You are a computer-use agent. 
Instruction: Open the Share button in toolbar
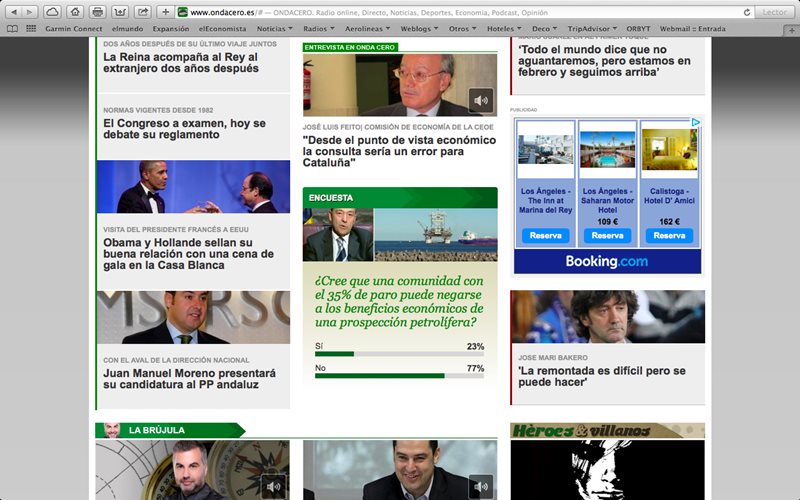(x=143, y=12)
